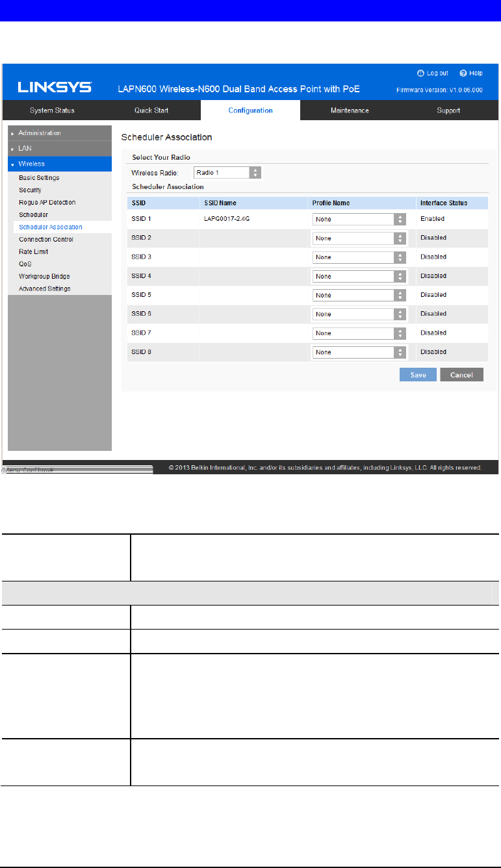This screenshot has height=868, width=501.
Task: Expand the LAN section
Action: (60, 148)
